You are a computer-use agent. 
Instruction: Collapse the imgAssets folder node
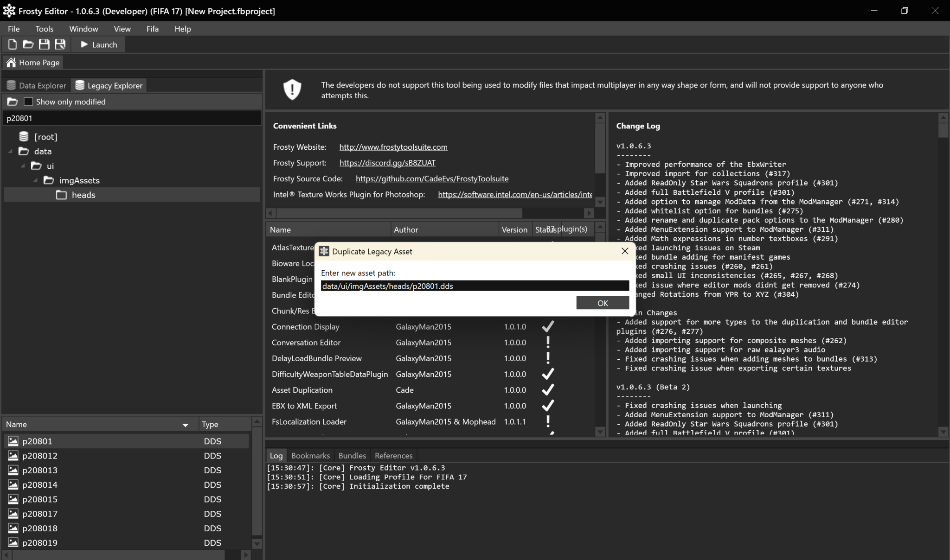coord(35,180)
